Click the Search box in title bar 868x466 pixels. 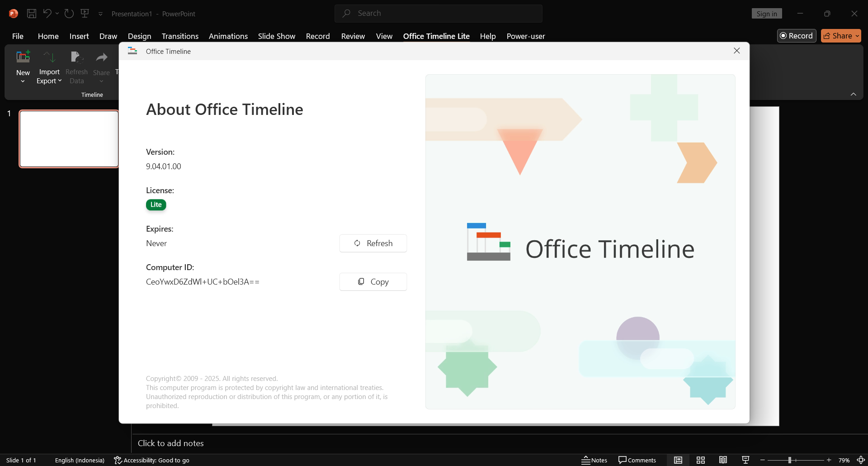[x=439, y=14]
